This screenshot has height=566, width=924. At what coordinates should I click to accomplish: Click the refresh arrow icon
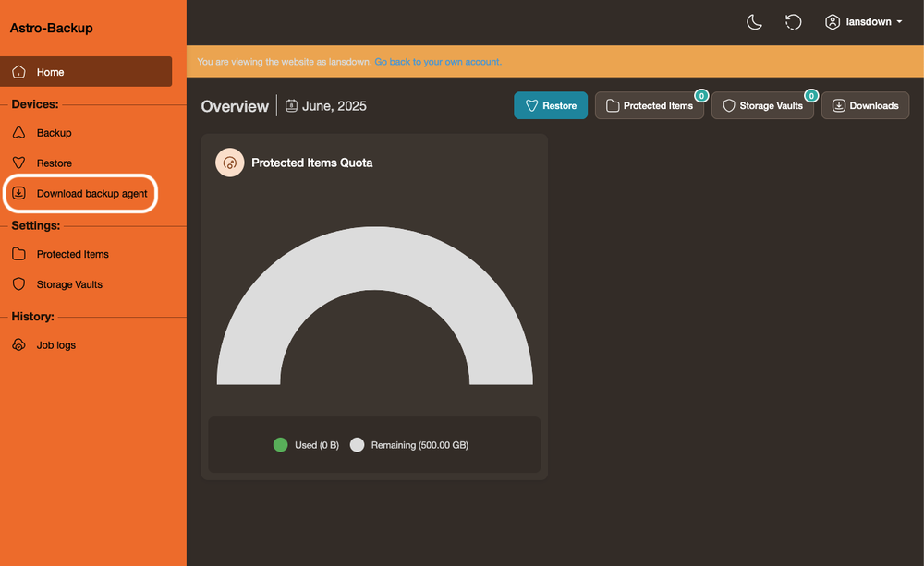coord(793,22)
